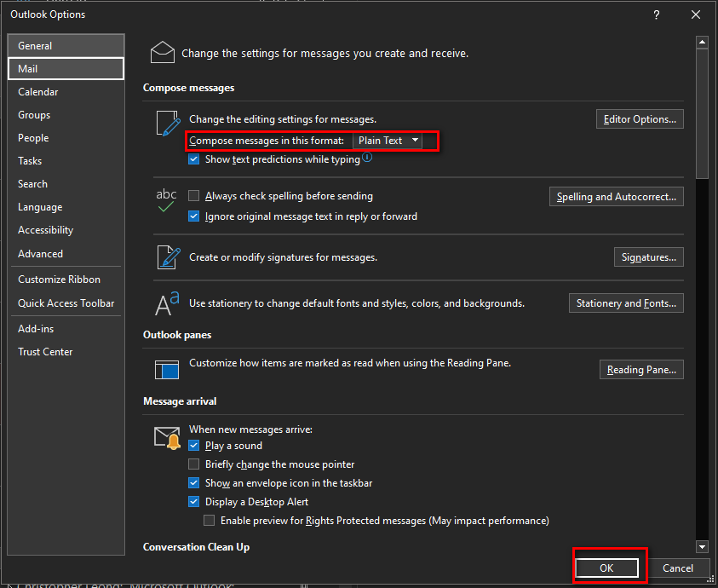Click the message arrival envelope icon

click(167, 436)
